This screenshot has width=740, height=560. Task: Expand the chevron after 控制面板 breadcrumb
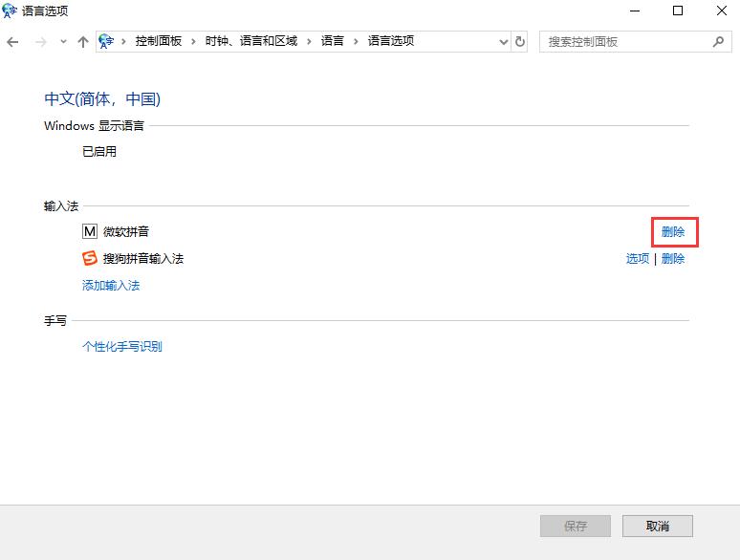coord(192,42)
